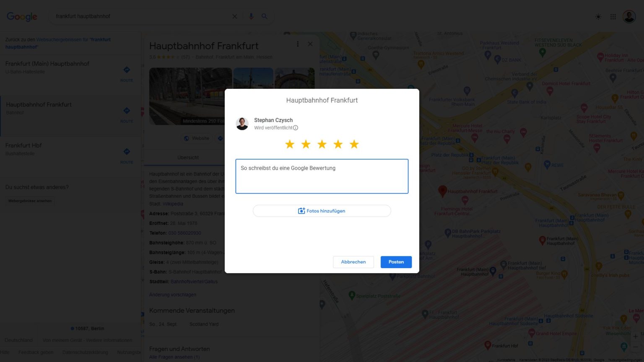Click info icon next to Wird veröffentlicht
The height and width of the screenshot is (362, 644).
click(296, 128)
